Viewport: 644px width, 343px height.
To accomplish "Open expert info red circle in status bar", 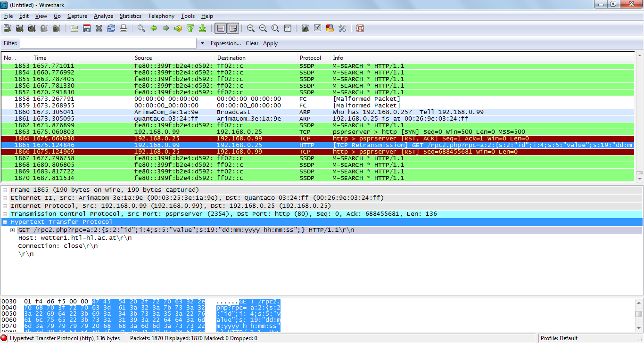I will click(4, 338).
